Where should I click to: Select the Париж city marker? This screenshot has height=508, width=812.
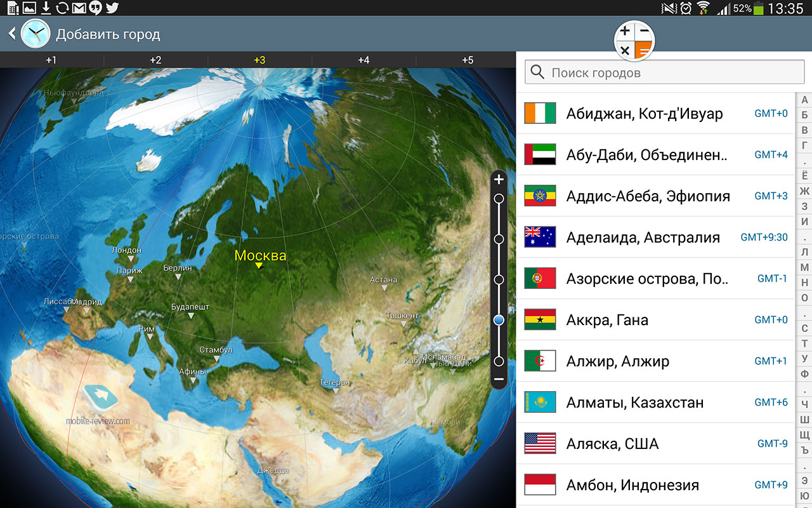129,274
